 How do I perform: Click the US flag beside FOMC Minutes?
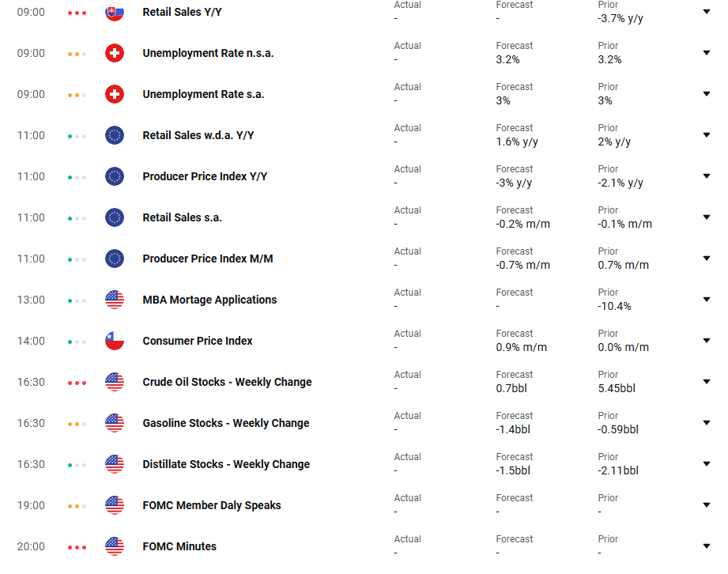click(x=115, y=546)
